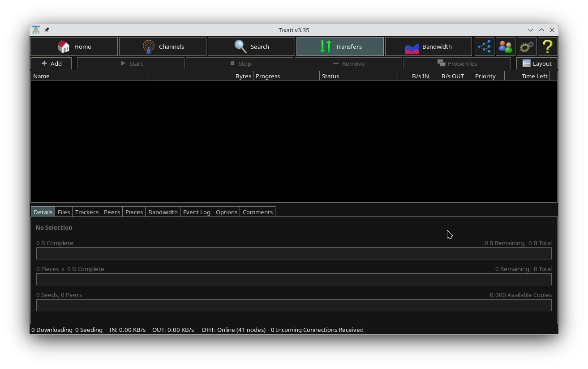The image size is (588, 369).
Task: Click the Stop transfer button
Action: (x=240, y=64)
